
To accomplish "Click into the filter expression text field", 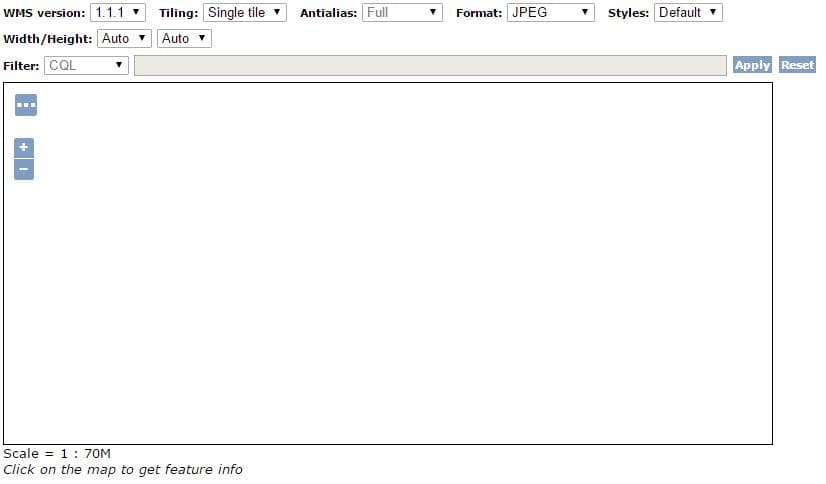I will point(430,65).
